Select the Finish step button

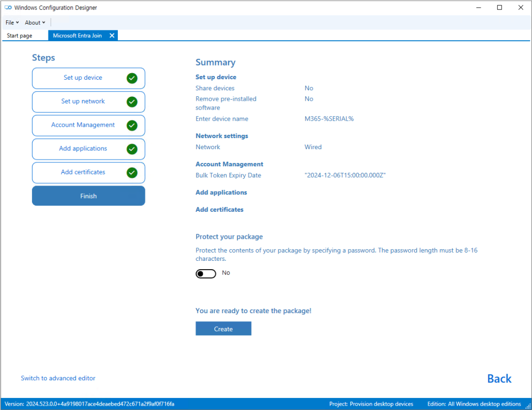89,196
